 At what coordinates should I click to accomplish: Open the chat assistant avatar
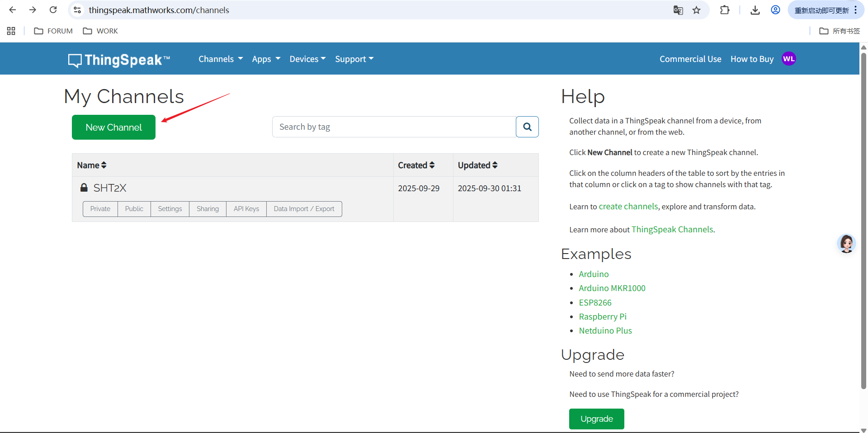click(846, 244)
